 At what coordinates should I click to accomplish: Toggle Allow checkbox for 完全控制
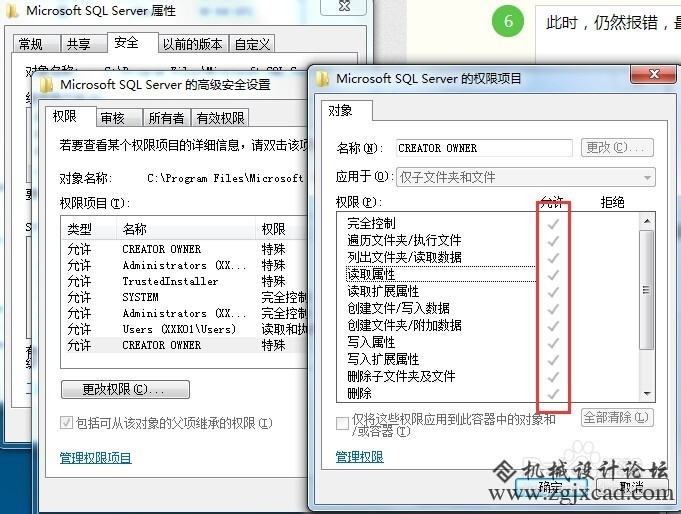pyautogui.click(x=553, y=224)
